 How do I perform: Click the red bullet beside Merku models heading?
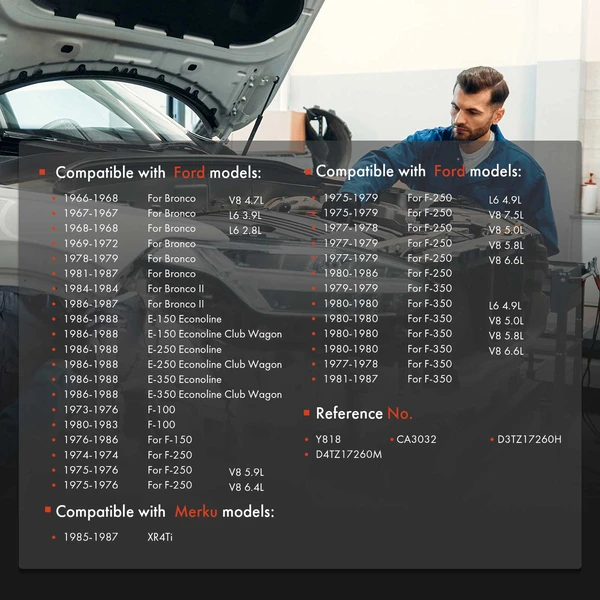tap(47, 511)
